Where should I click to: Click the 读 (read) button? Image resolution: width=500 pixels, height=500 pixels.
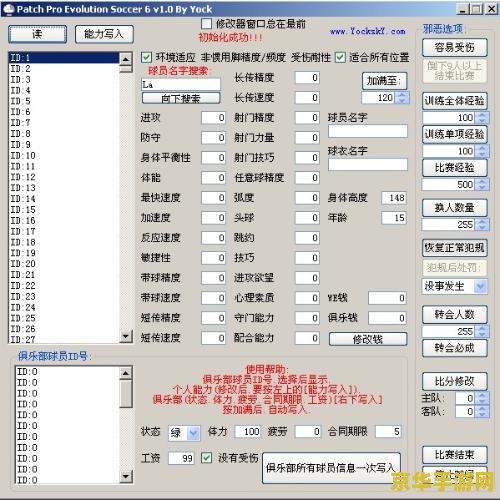[x=37, y=34]
